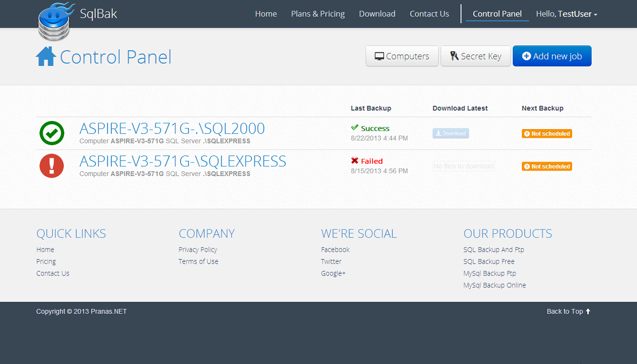637x364 pixels.
Task: Open the Download page from navigation
Action: [x=377, y=14]
